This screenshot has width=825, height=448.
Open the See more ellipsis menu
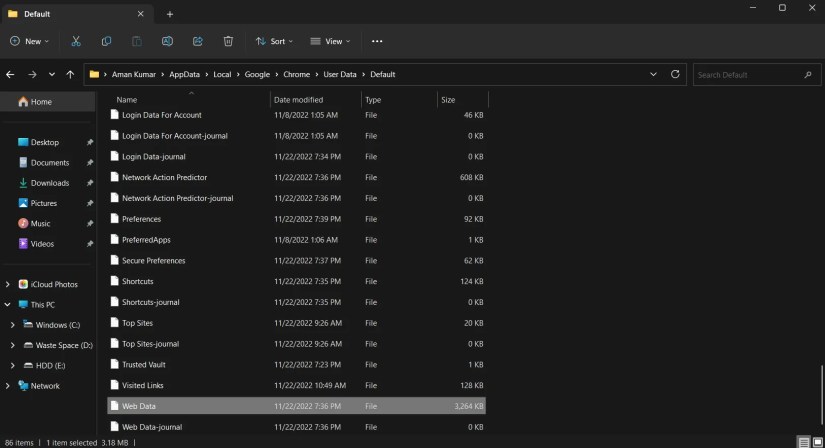(x=377, y=41)
